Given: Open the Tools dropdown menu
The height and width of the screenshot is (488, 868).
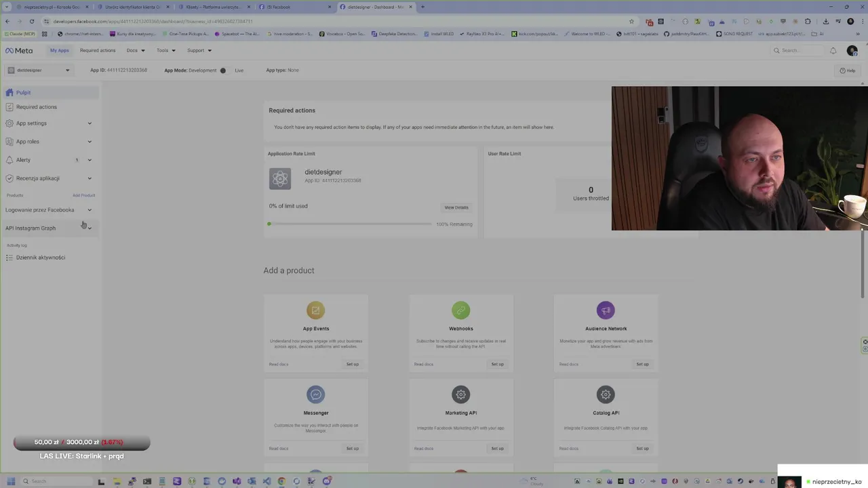Looking at the screenshot, I should pyautogui.click(x=166, y=50).
